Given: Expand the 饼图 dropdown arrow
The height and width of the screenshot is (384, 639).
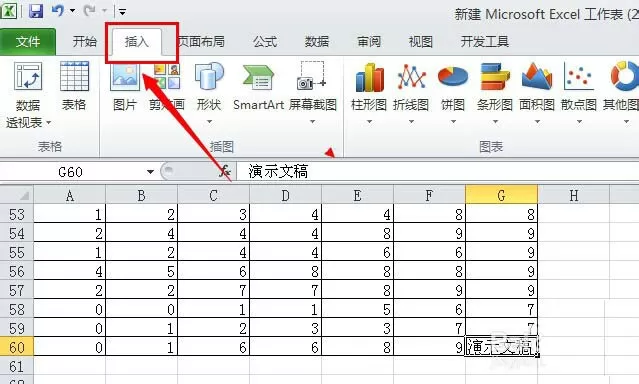Looking at the screenshot, I should (453, 121).
